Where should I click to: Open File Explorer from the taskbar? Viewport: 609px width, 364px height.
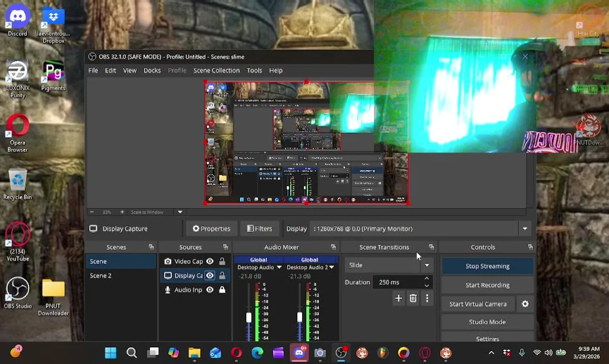pos(194,352)
